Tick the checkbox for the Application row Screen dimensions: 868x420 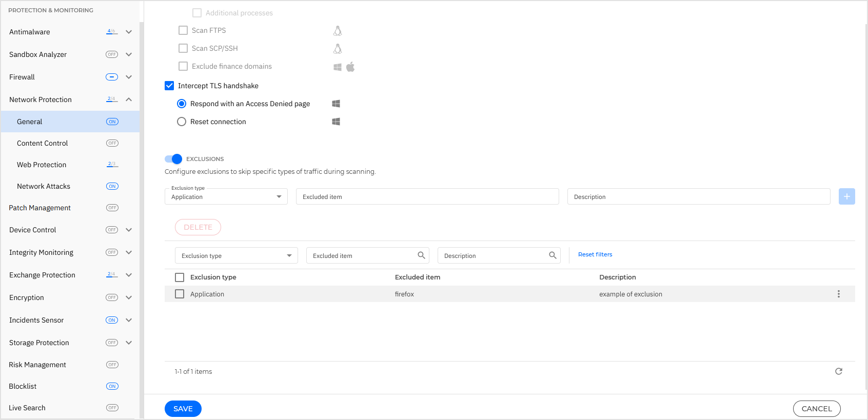(x=180, y=294)
